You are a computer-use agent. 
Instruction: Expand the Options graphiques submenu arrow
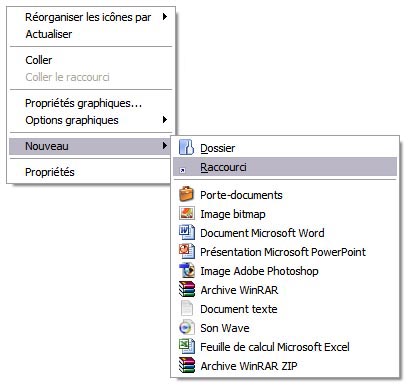tap(165, 119)
